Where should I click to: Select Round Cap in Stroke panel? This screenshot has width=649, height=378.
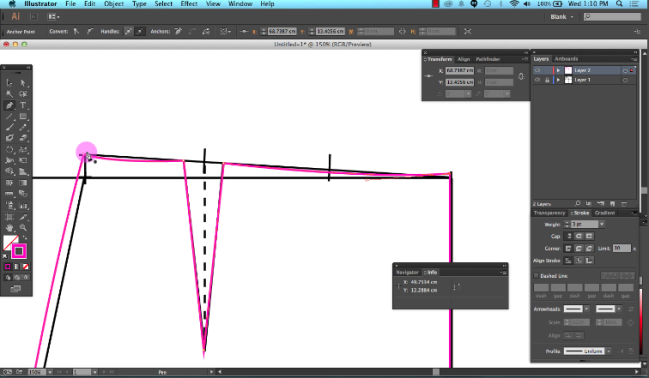tap(579, 236)
